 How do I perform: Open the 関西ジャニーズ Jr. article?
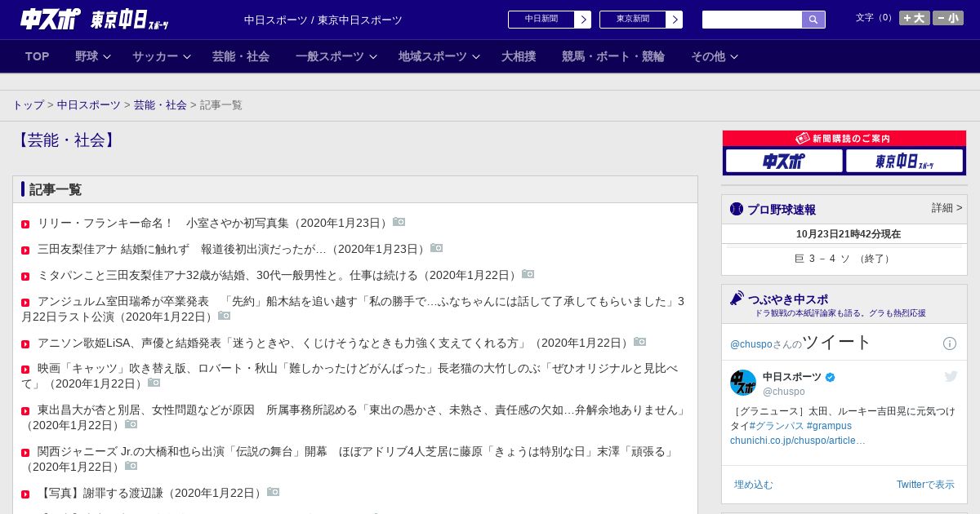(350, 459)
